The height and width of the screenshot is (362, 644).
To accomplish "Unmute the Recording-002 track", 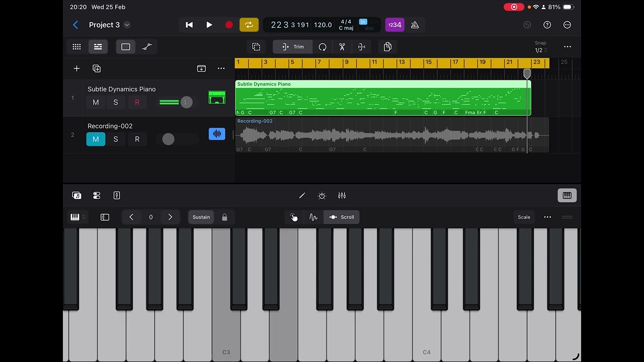I will click(96, 139).
